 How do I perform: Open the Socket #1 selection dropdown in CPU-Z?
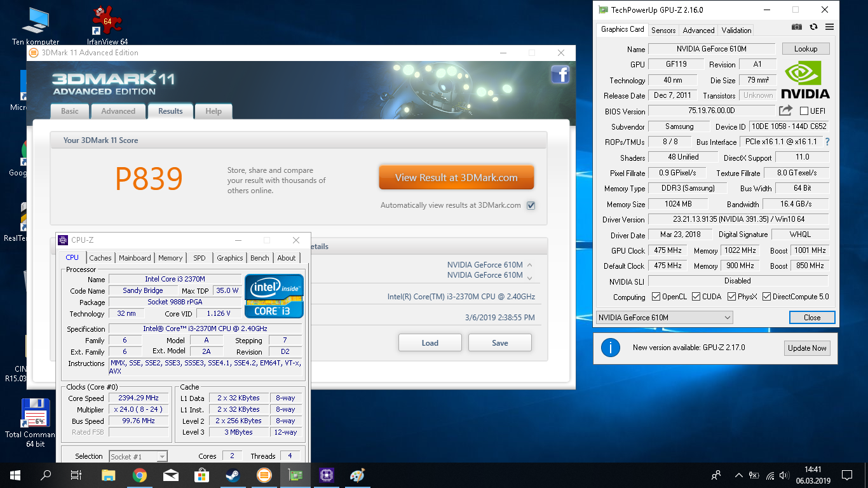point(138,456)
